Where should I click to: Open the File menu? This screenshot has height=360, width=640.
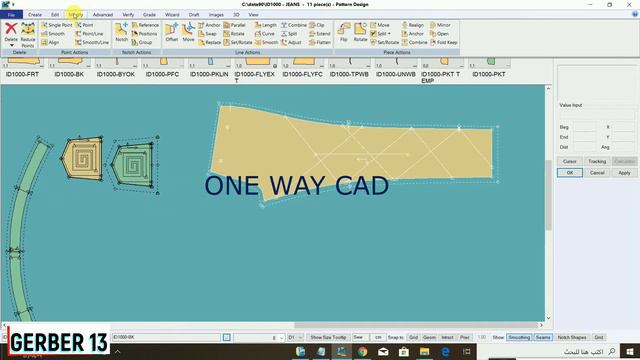pyautogui.click(x=11, y=15)
